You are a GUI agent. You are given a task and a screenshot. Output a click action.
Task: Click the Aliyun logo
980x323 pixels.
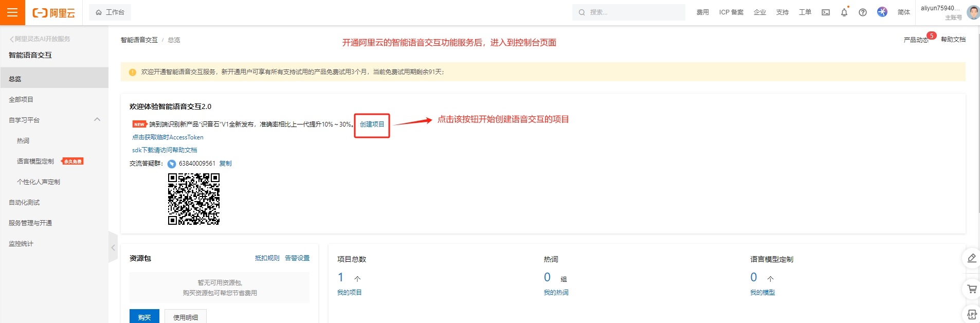53,13
